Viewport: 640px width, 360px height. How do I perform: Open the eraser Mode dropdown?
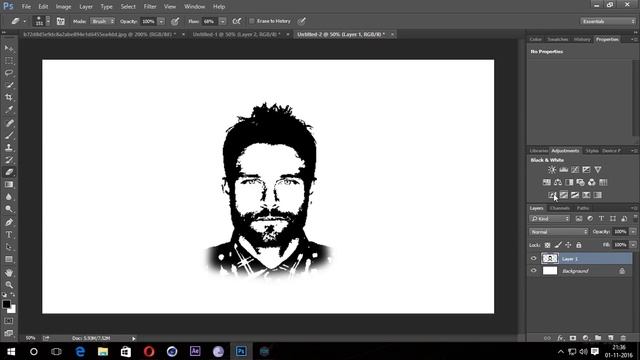(x=102, y=21)
